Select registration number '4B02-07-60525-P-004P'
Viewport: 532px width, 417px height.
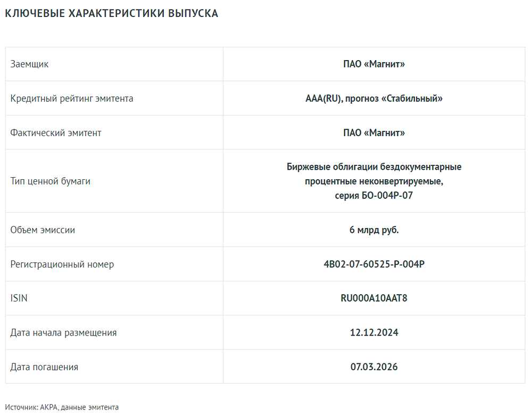pos(374,264)
